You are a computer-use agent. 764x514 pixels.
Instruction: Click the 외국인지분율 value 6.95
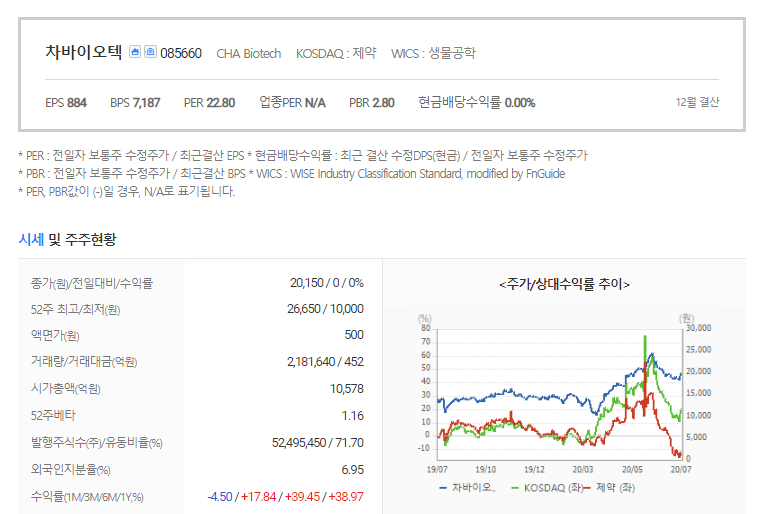pos(352,470)
